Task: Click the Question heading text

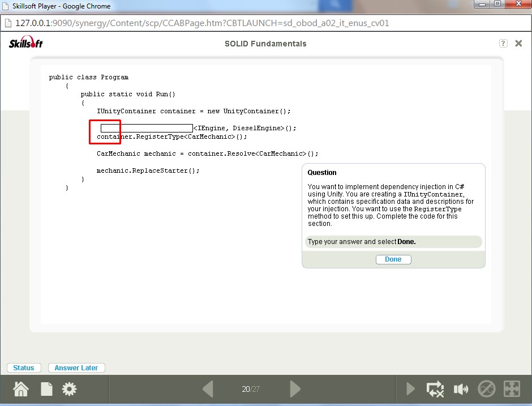Action: 322,173
